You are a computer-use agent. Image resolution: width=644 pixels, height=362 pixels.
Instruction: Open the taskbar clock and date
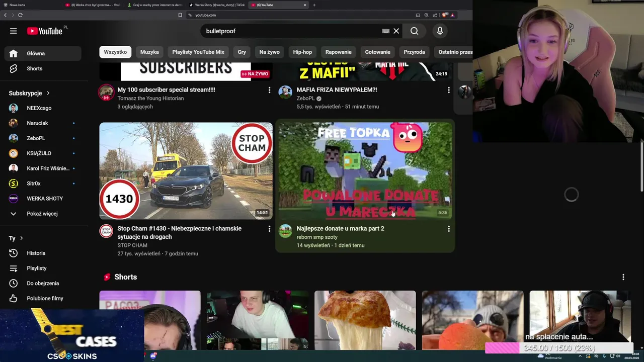coord(631,356)
